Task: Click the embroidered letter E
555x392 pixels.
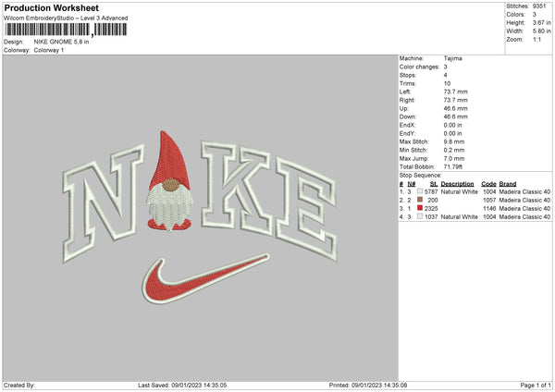Action: pos(306,209)
